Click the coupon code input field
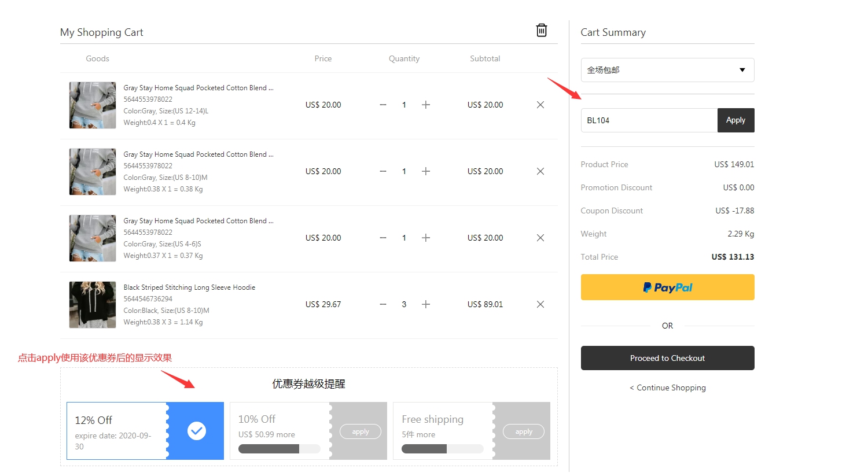The height and width of the screenshot is (476, 868). tap(649, 120)
